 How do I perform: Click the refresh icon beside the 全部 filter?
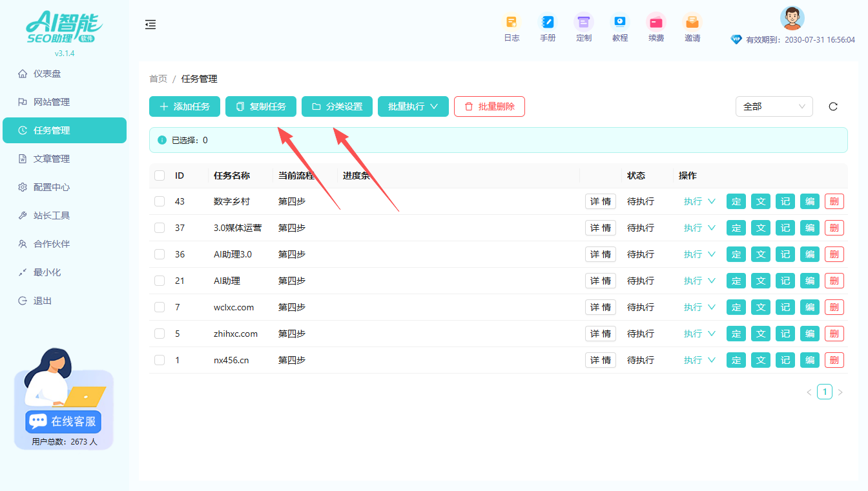click(833, 106)
